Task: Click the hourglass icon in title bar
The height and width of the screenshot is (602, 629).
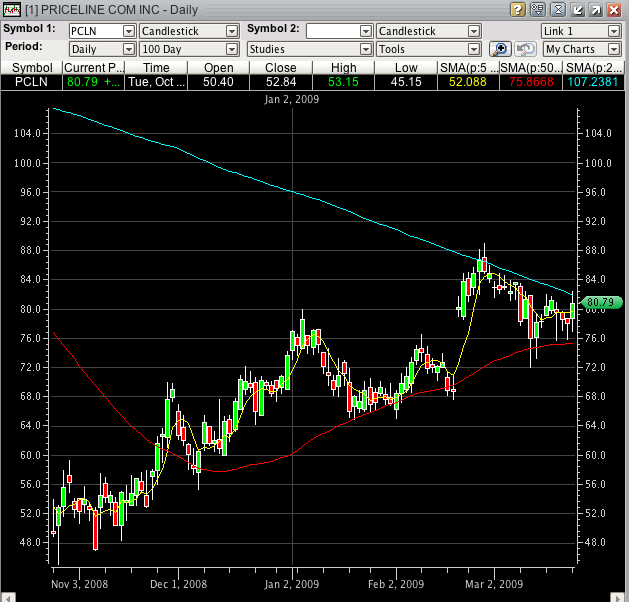Action: coord(557,9)
